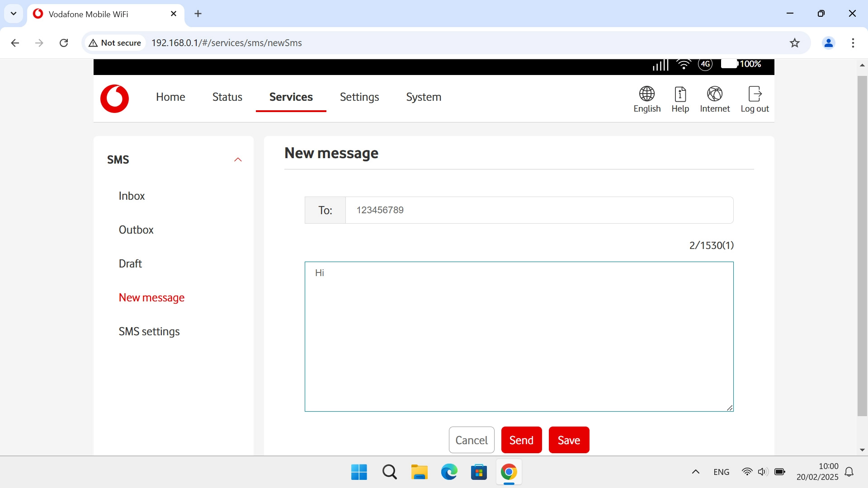Click the Cancel button
This screenshot has height=488, width=868.
click(x=471, y=440)
